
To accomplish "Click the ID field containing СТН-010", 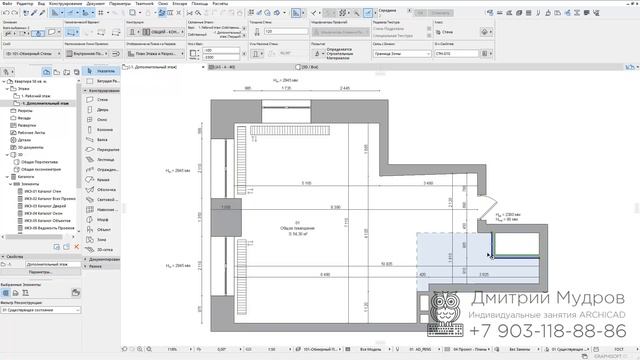I will click(457, 53).
